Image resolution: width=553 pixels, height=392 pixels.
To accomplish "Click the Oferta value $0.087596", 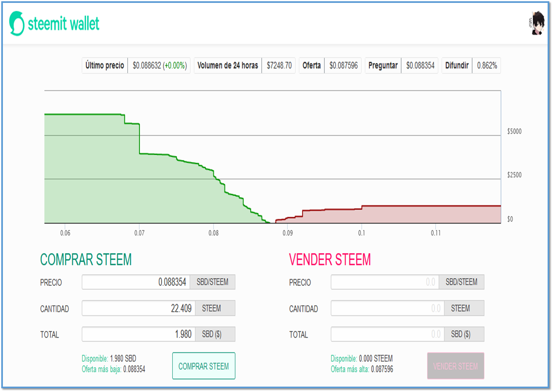I will click(x=343, y=66).
